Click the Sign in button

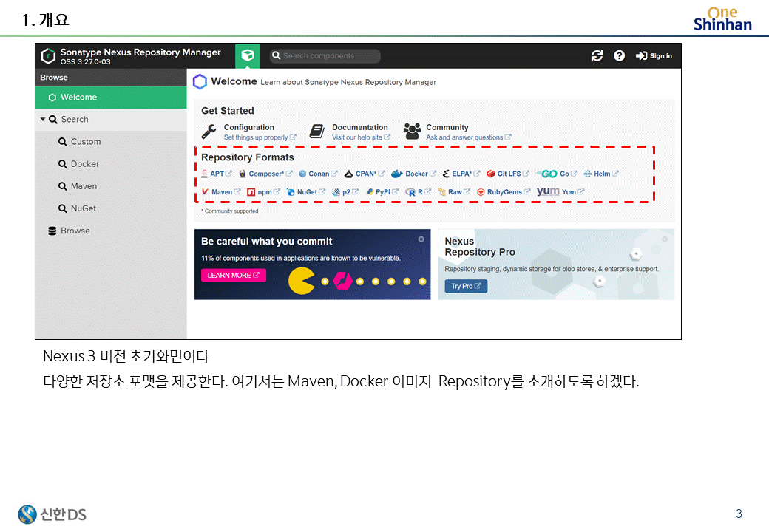(654, 56)
